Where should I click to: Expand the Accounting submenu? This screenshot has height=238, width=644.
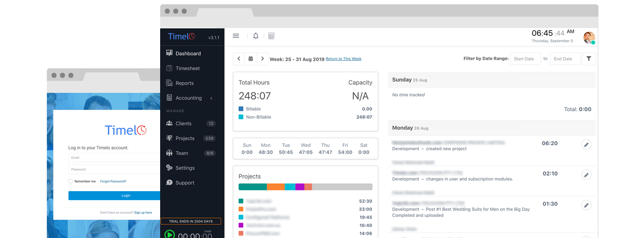click(x=189, y=98)
